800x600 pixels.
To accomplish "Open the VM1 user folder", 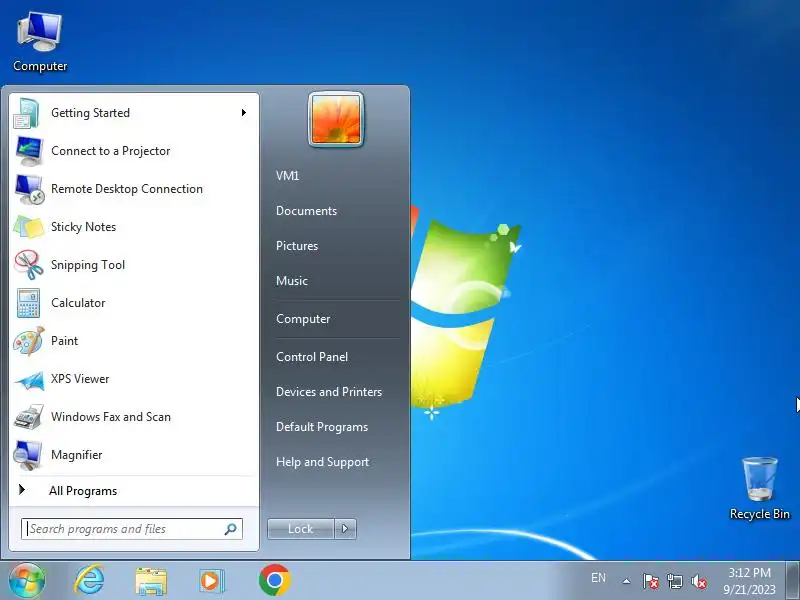I will pos(287,176).
